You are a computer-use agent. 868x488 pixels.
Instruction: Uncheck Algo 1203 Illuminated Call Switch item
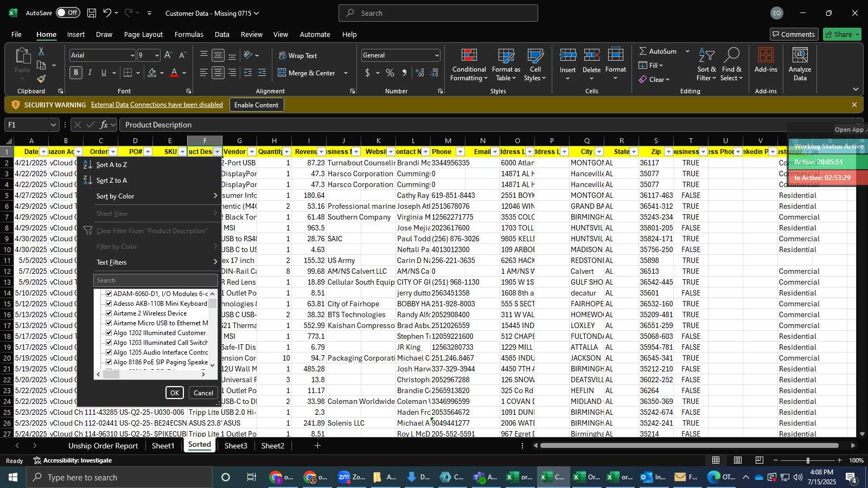[108, 343]
